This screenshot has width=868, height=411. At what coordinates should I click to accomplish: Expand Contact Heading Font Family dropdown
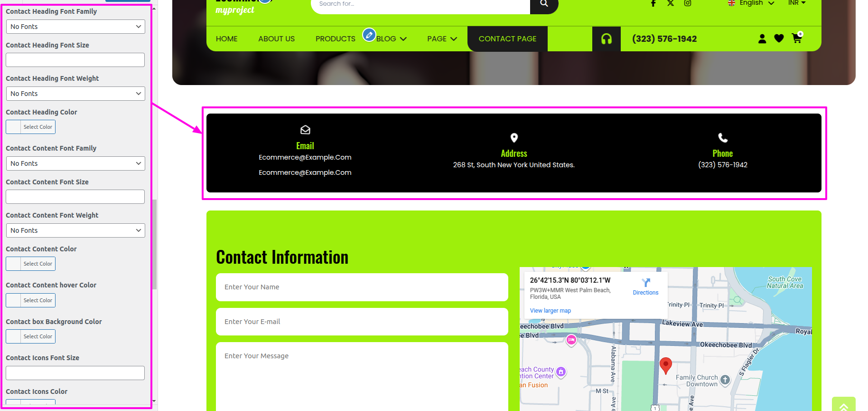pos(75,27)
